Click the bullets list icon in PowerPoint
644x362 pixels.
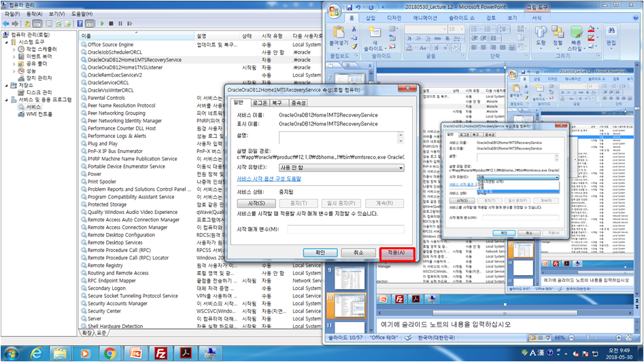pos(475,29)
